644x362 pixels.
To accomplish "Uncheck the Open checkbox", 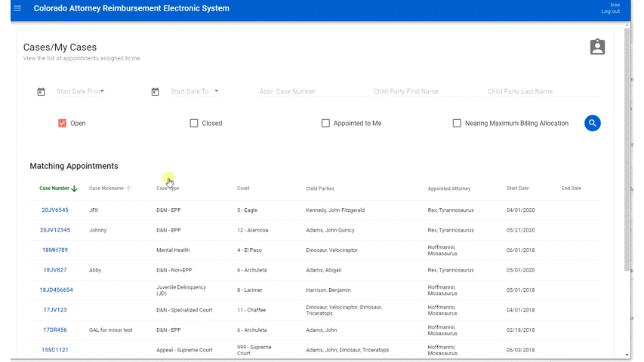I will pos(62,123).
